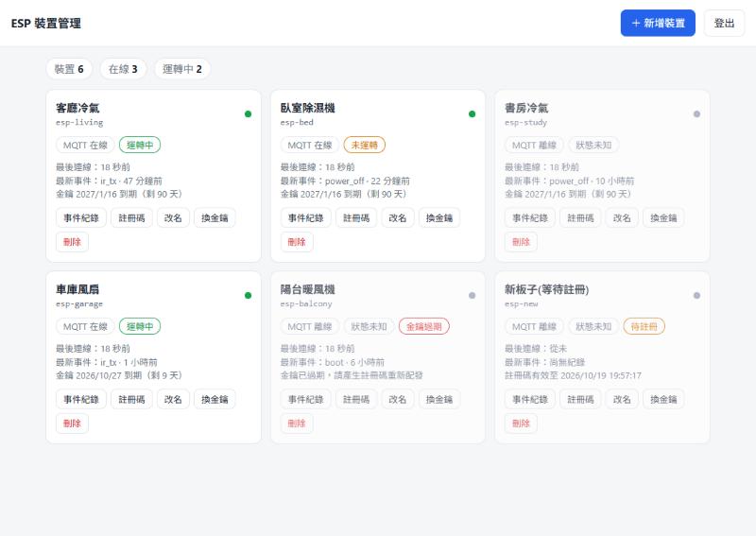The image size is (756, 536).
Task: Click 運轉中 badge on 車庫風扇
Action: tap(140, 326)
